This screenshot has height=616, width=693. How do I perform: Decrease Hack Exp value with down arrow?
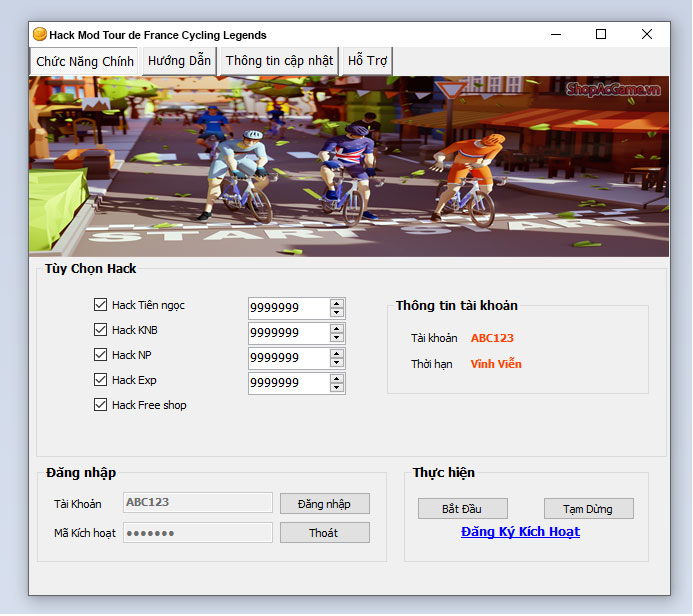pos(337,388)
